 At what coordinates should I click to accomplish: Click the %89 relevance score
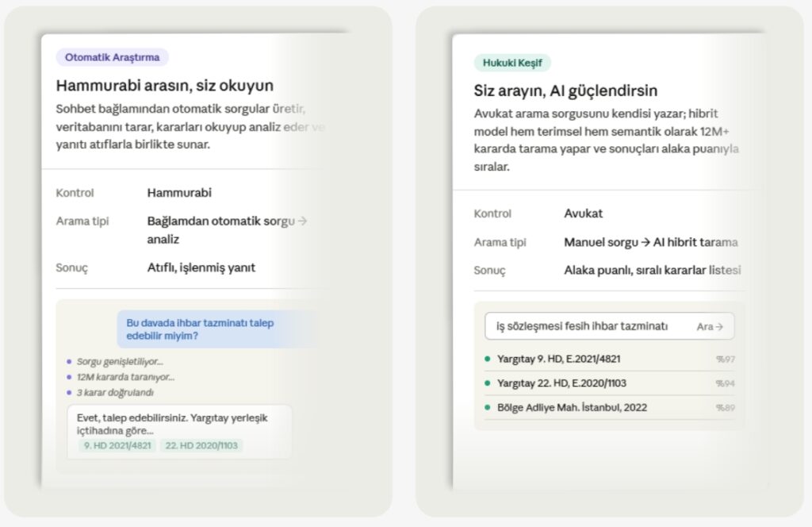(x=726, y=408)
